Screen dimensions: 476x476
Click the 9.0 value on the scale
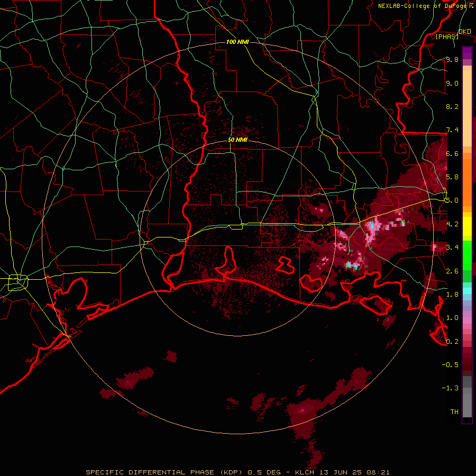click(x=452, y=83)
